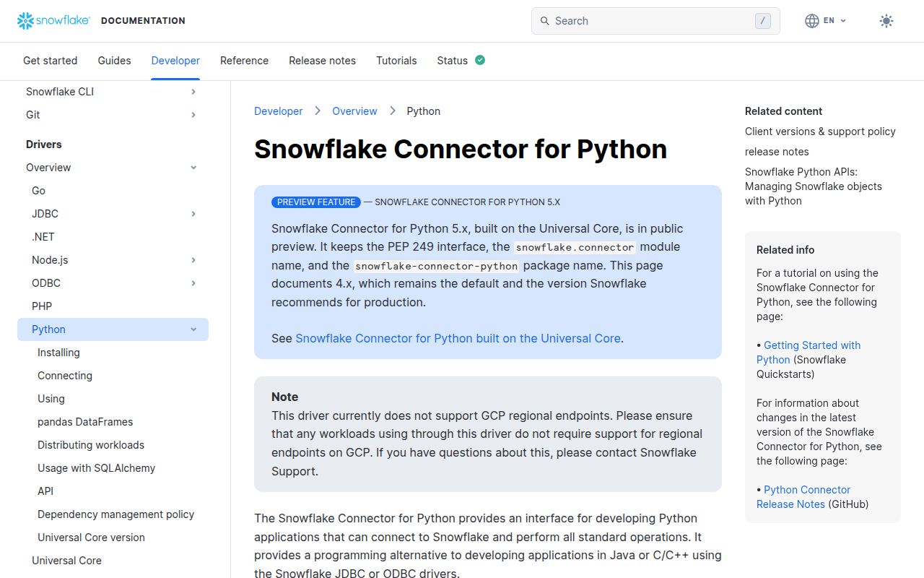Viewport: 924px width, 578px height.
Task: Open the Go driver page
Action: coord(38,191)
